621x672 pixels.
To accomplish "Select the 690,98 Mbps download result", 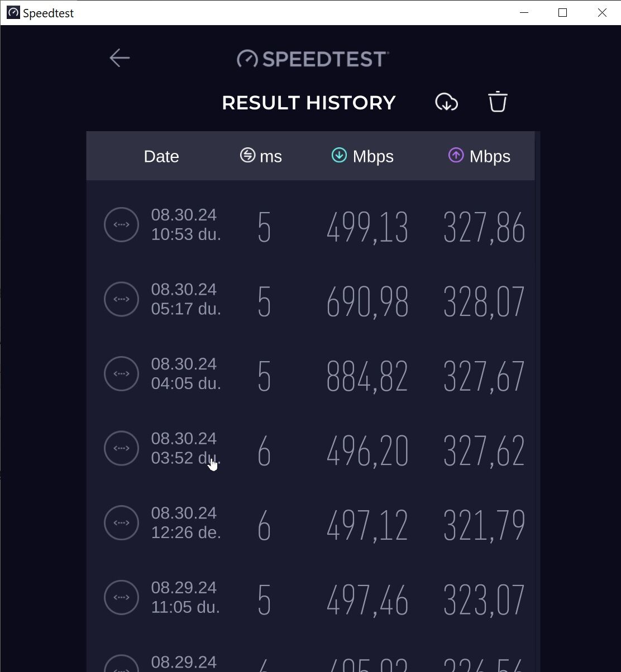I will (367, 302).
